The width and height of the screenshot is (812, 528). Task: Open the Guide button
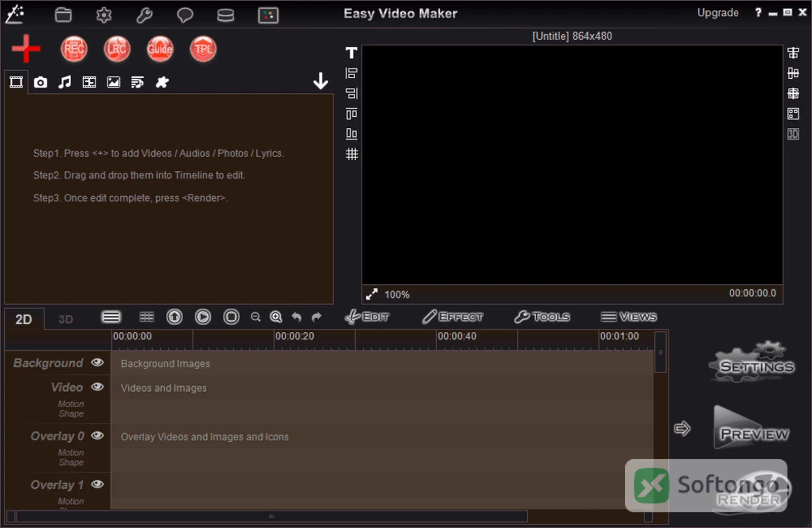tap(160, 49)
